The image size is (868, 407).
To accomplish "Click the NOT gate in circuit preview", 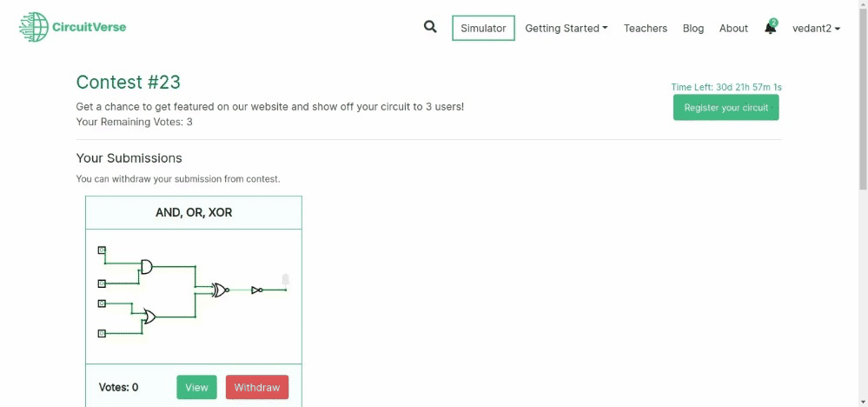I will (257, 290).
